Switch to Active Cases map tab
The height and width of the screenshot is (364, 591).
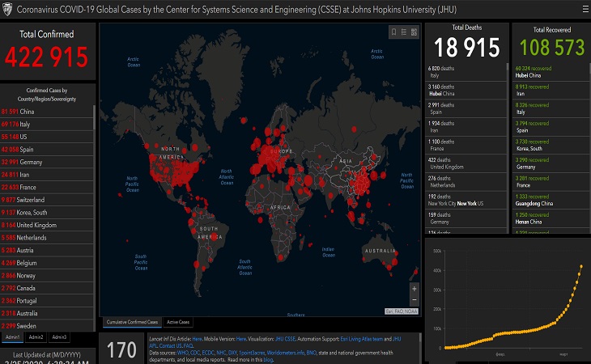178,322
